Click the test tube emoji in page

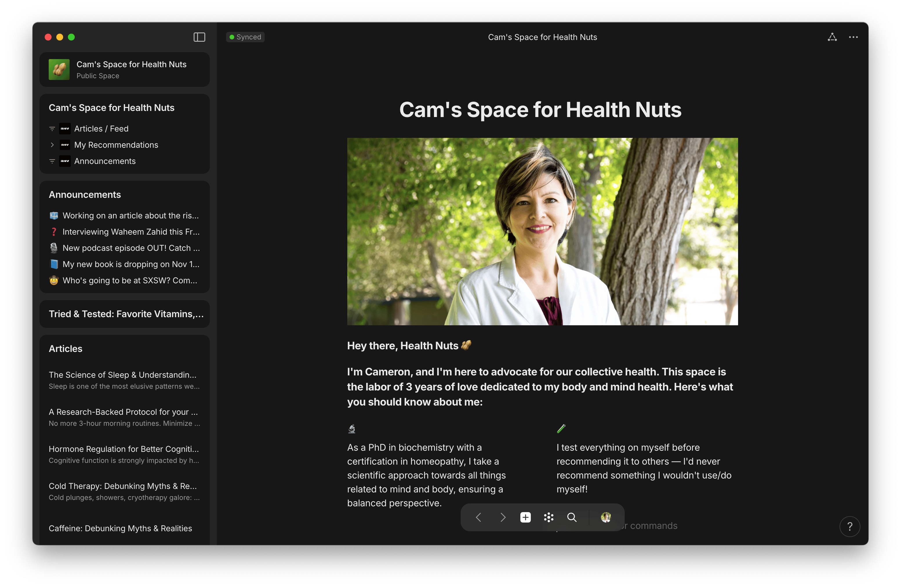click(561, 428)
